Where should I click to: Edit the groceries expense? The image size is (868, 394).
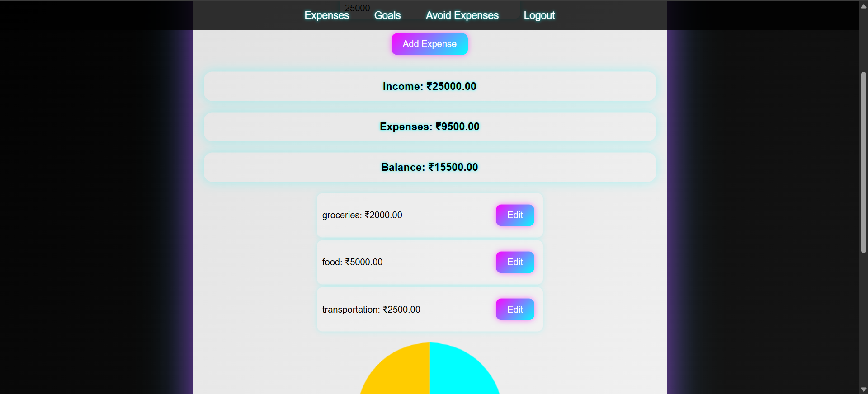[x=515, y=215]
